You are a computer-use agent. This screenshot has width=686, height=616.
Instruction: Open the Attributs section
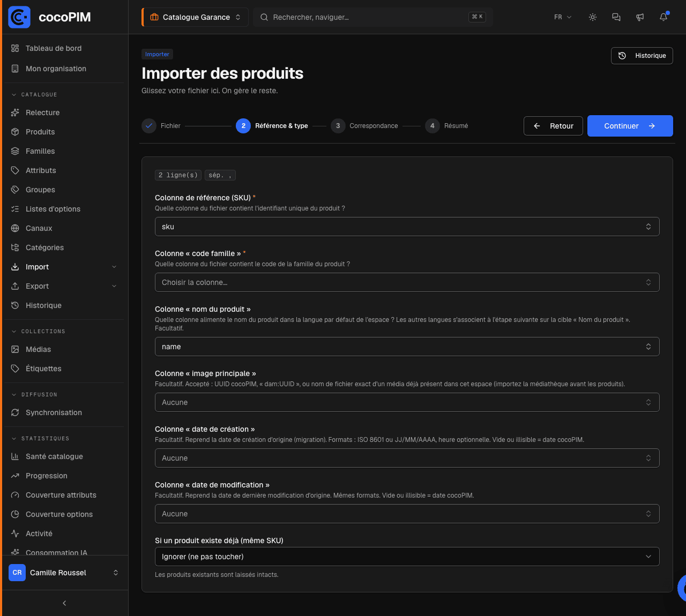pos(64,170)
